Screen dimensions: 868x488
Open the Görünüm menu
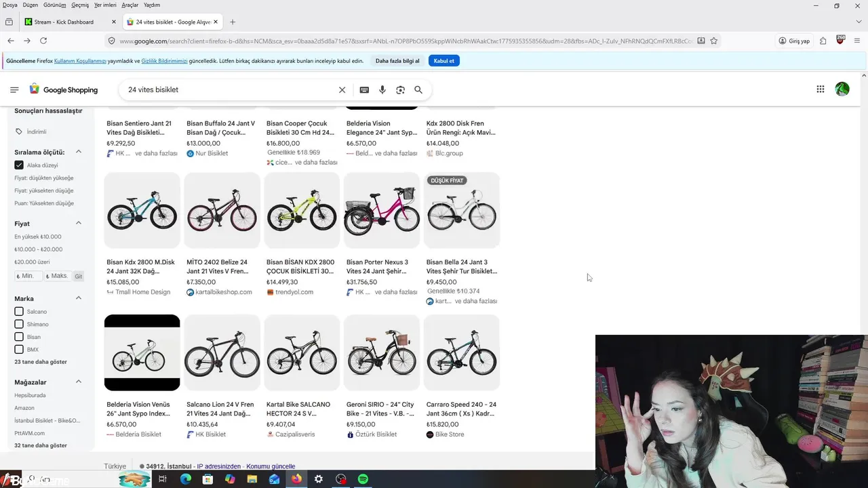pos(54,5)
